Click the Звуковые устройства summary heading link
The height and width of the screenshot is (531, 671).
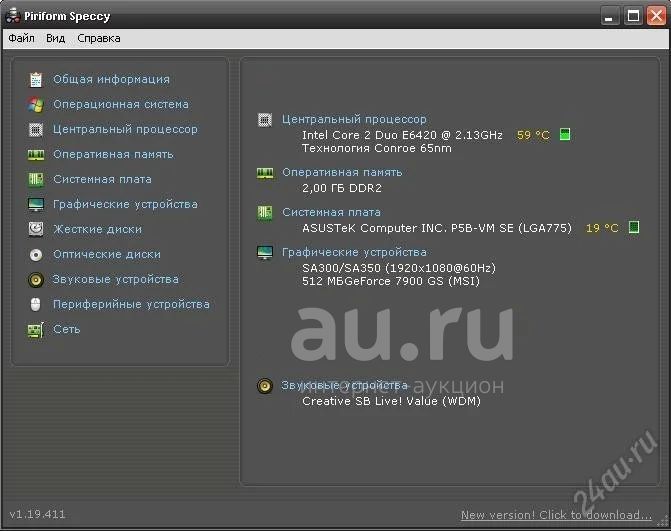pyautogui.click(x=344, y=385)
